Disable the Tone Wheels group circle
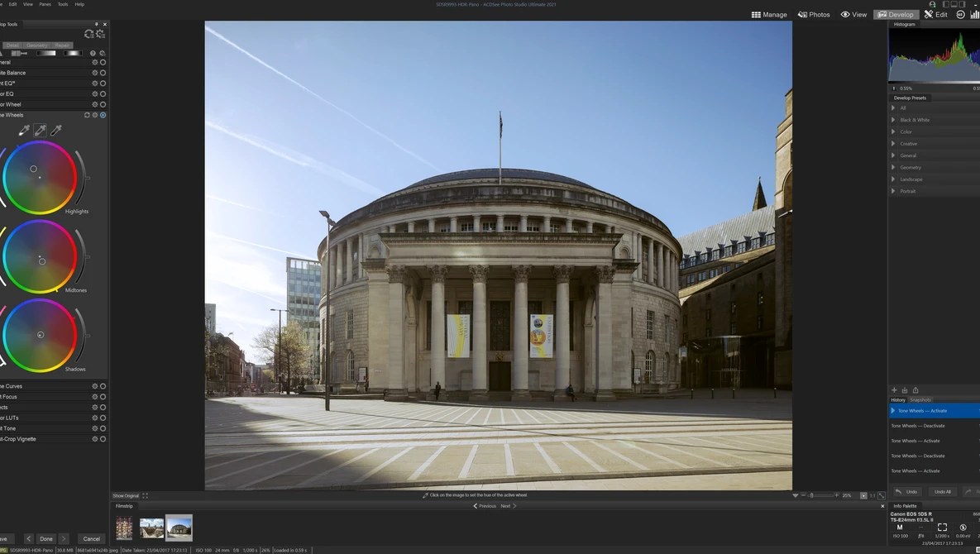 pyautogui.click(x=103, y=115)
